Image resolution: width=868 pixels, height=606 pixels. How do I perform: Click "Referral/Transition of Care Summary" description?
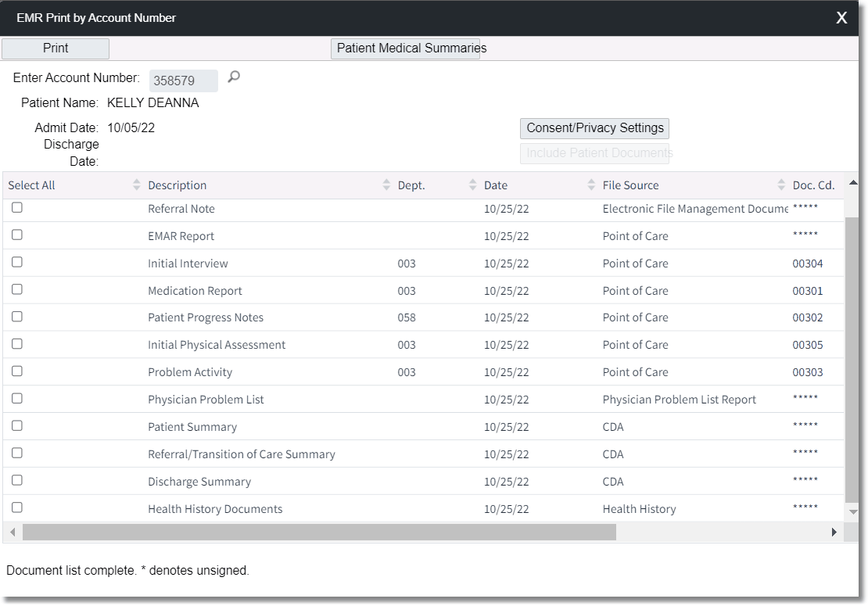(x=242, y=454)
